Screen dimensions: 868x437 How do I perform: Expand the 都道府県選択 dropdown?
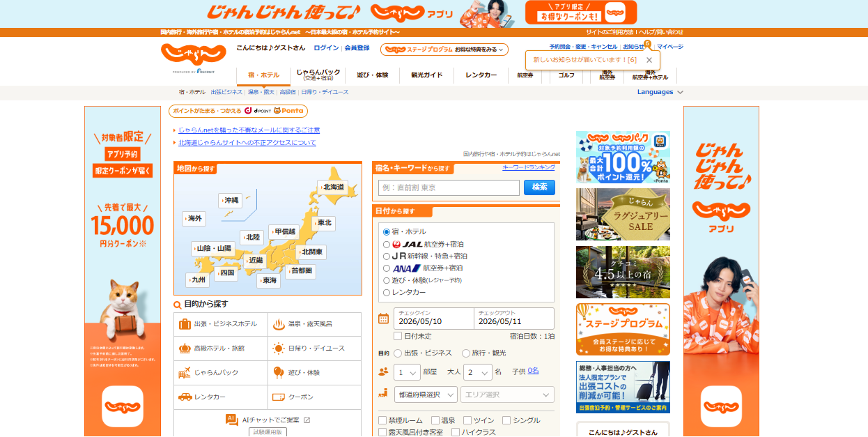click(426, 394)
